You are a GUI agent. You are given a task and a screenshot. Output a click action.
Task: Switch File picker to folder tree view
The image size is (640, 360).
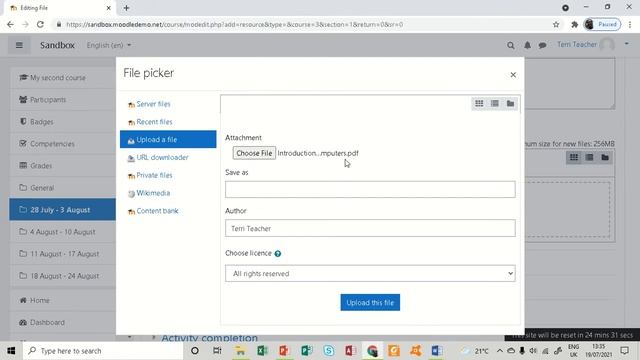[510, 104]
